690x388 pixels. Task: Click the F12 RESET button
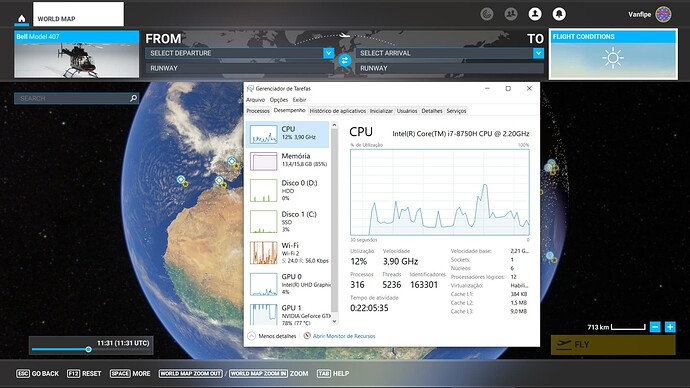click(84, 373)
